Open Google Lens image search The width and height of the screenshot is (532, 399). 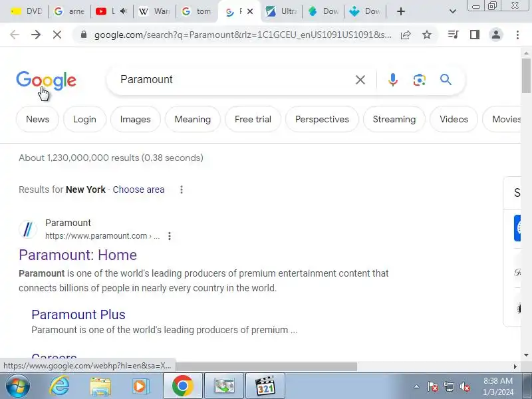pyautogui.click(x=420, y=80)
